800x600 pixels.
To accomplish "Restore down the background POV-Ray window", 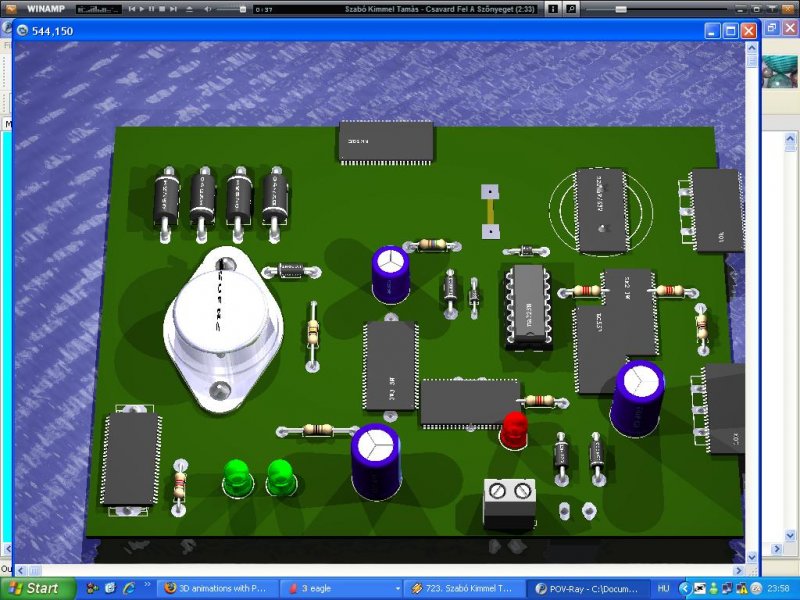I will click(x=771, y=28).
